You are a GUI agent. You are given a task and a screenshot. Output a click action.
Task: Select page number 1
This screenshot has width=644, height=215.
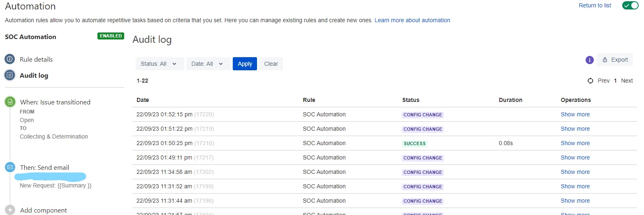pyautogui.click(x=615, y=81)
